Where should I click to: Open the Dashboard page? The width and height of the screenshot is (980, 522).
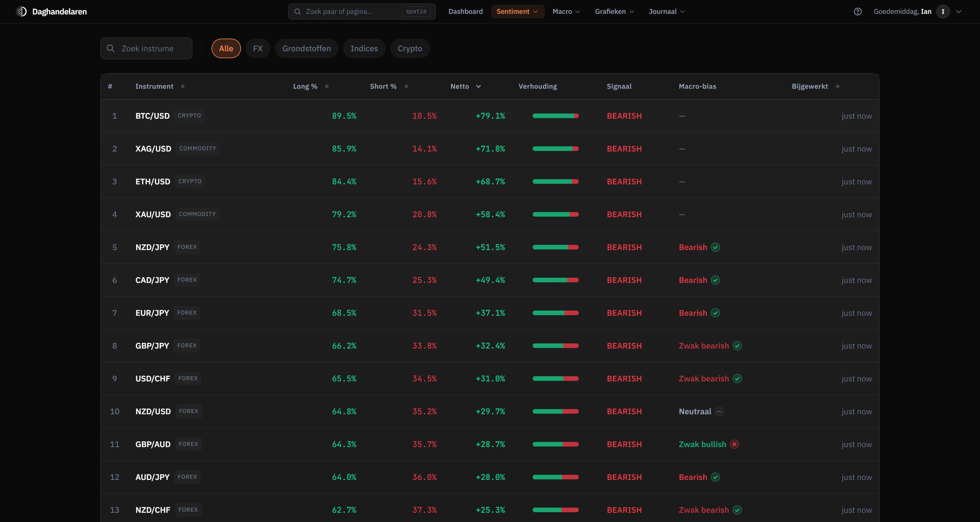(x=465, y=12)
